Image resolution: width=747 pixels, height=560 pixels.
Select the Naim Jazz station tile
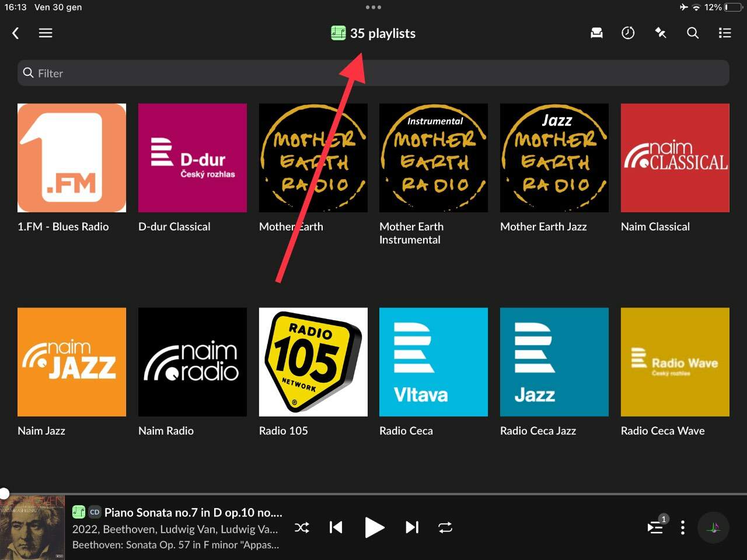pos(72,362)
